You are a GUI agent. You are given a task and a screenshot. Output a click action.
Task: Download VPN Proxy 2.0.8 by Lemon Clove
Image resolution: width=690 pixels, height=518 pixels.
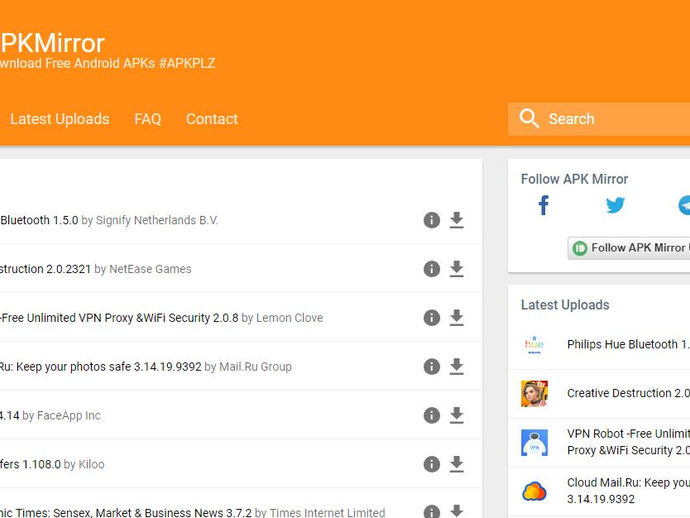[456, 317]
